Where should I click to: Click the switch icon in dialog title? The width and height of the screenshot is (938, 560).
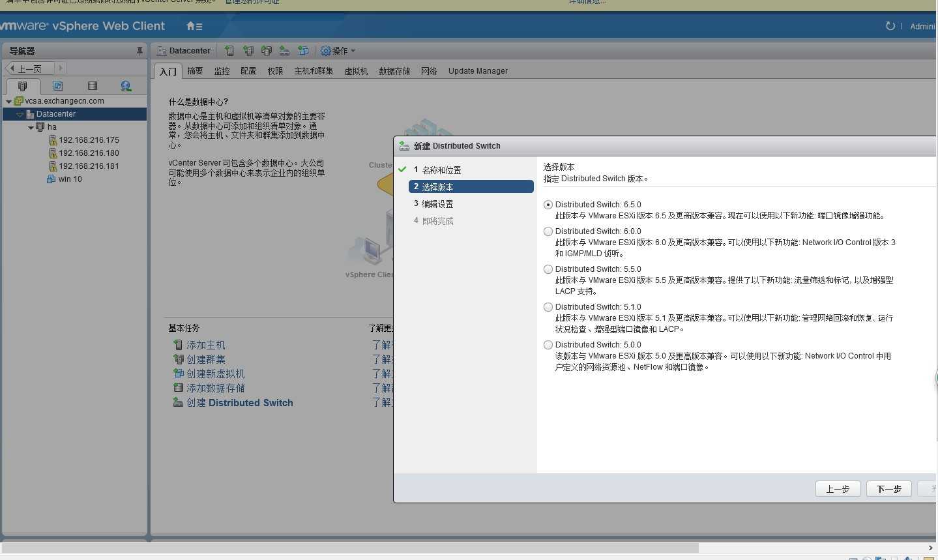pos(404,146)
